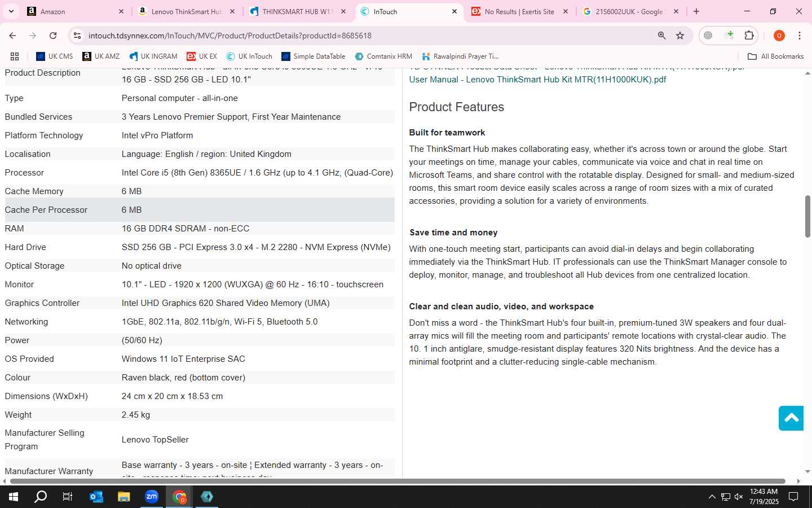The width and height of the screenshot is (812, 508).
Task: Bookmark this page with the star icon
Action: coord(680,36)
